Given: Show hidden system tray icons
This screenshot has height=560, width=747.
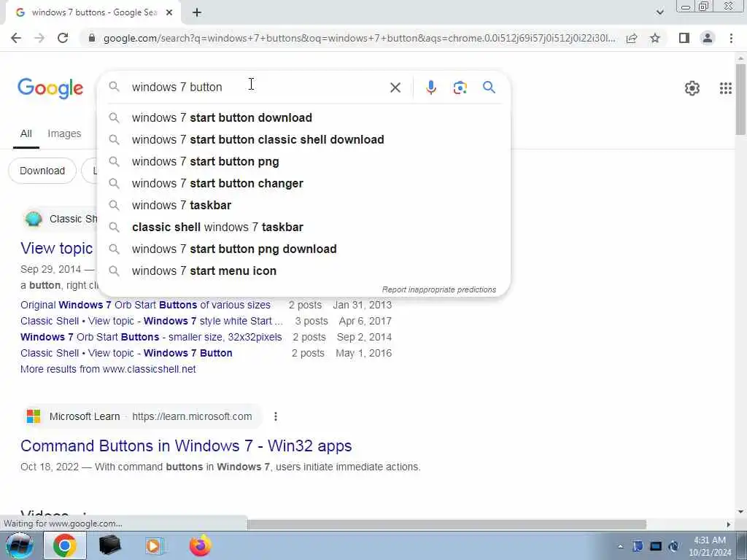Looking at the screenshot, I should (x=620, y=547).
